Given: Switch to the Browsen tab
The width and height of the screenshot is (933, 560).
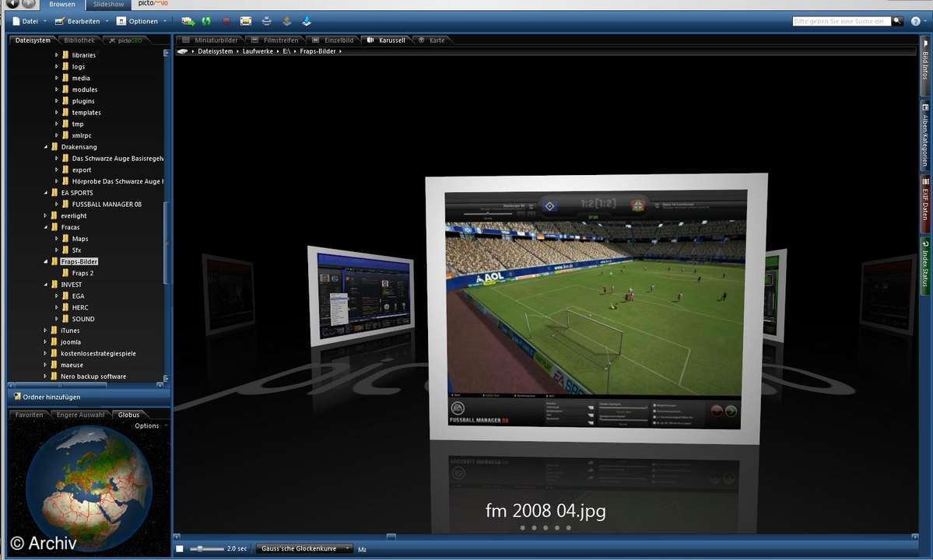Looking at the screenshot, I should click(62, 4).
